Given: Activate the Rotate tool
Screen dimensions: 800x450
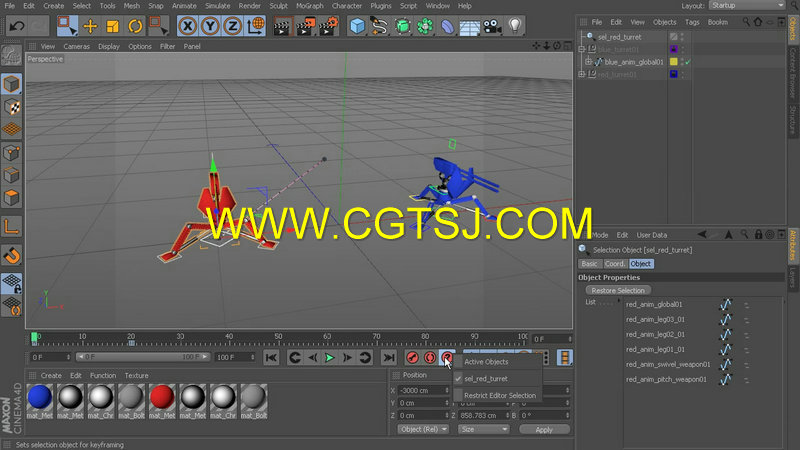Looking at the screenshot, I should 135,26.
